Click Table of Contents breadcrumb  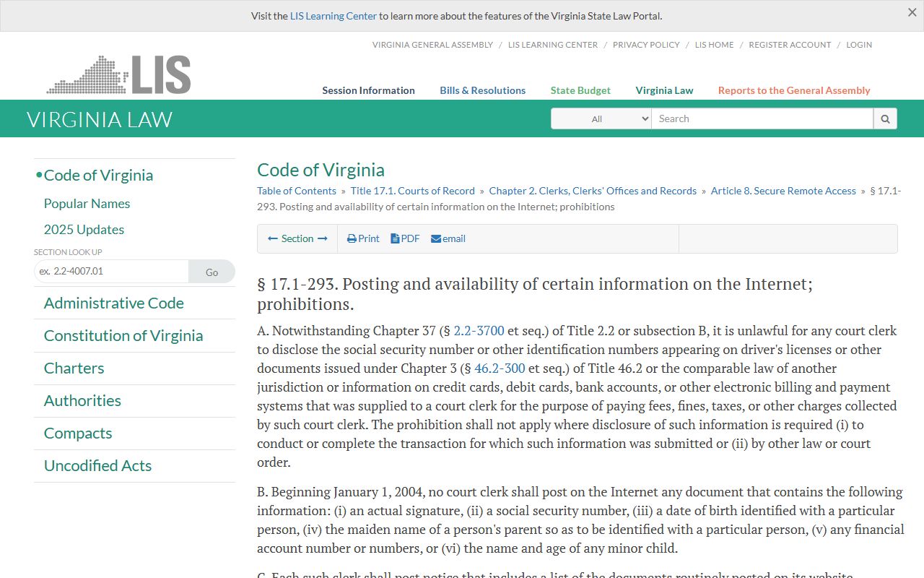coord(297,191)
